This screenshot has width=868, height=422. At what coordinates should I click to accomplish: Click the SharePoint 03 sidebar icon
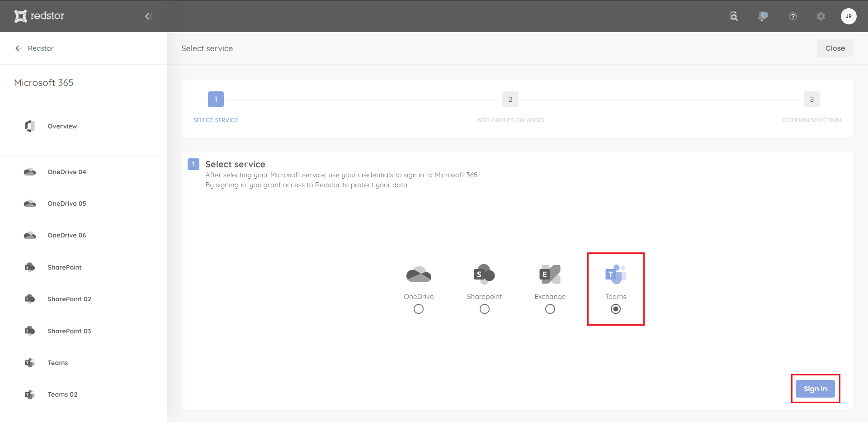click(x=30, y=331)
